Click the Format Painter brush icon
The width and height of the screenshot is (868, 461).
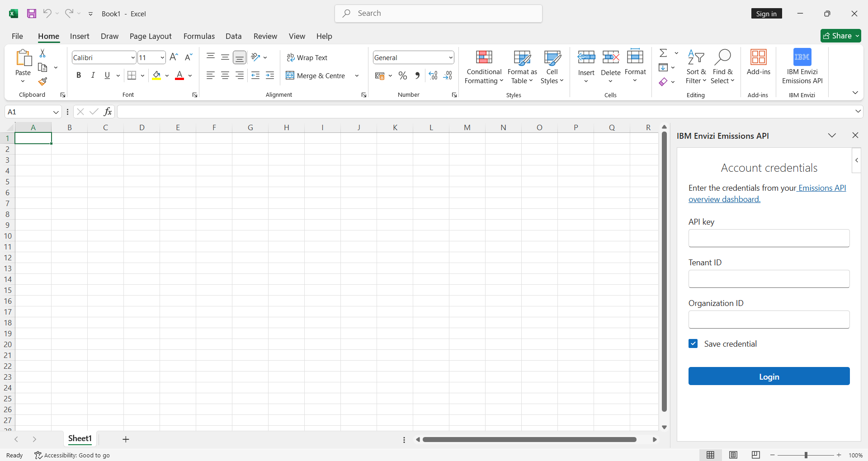tap(42, 81)
